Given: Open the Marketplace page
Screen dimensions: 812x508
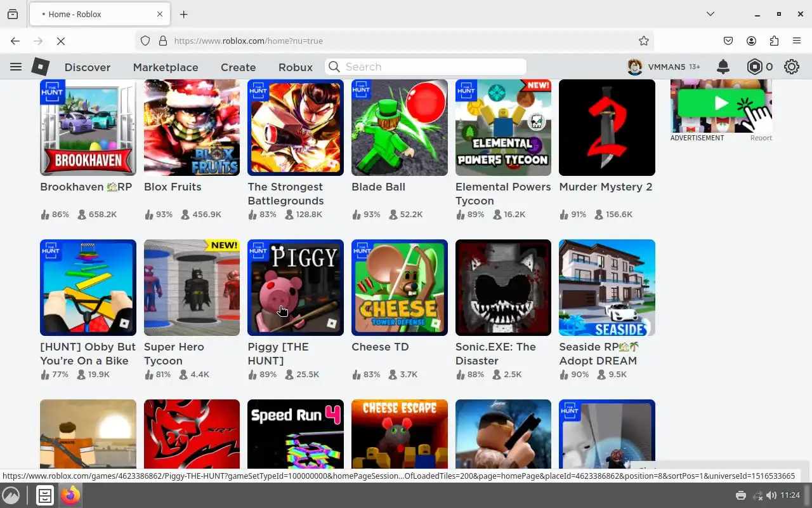Looking at the screenshot, I should click(x=166, y=67).
